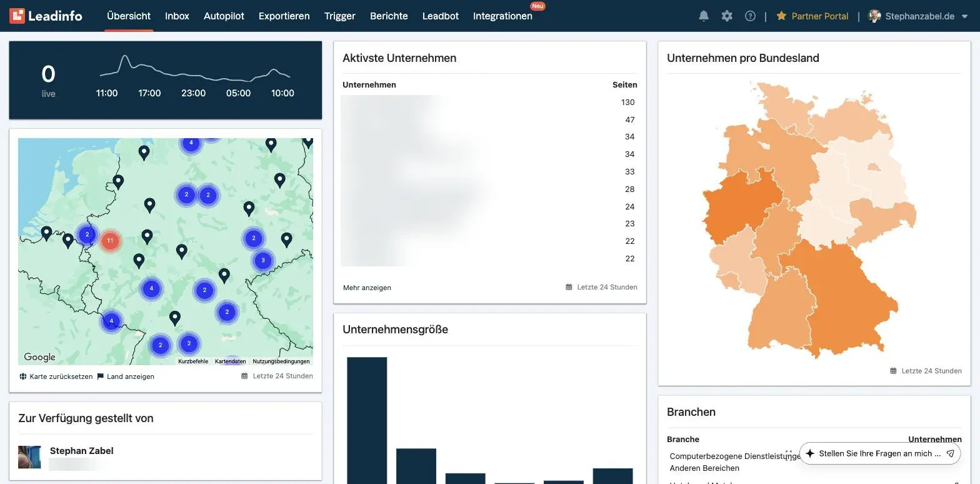Click the Google logo on the map
The width and height of the screenshot is (980, 484).
39,357
